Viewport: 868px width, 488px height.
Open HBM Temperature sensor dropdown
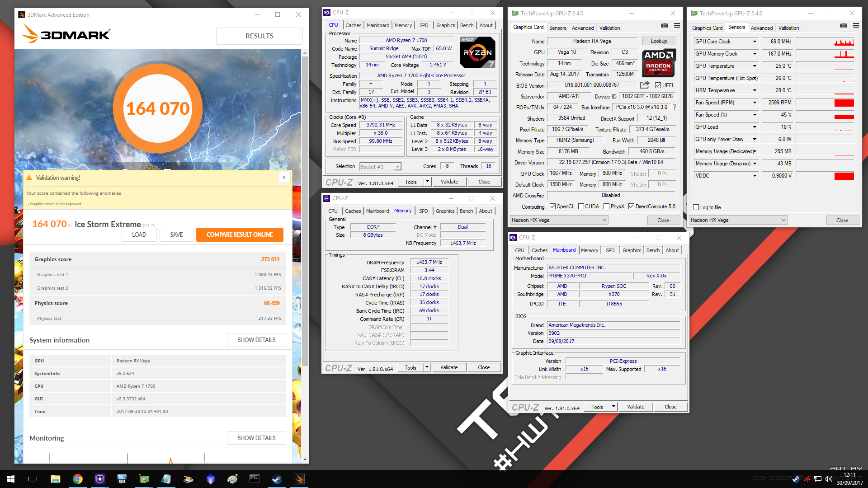[755, 90]
